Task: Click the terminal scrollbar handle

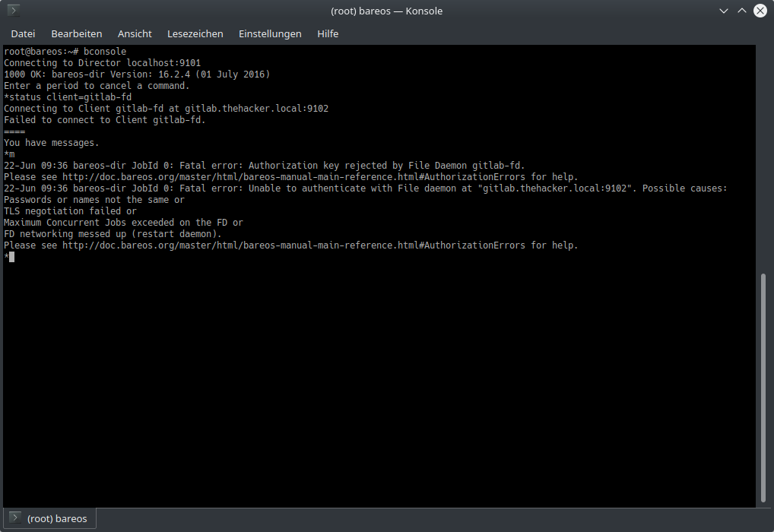Action: click(x=764, y=388)
